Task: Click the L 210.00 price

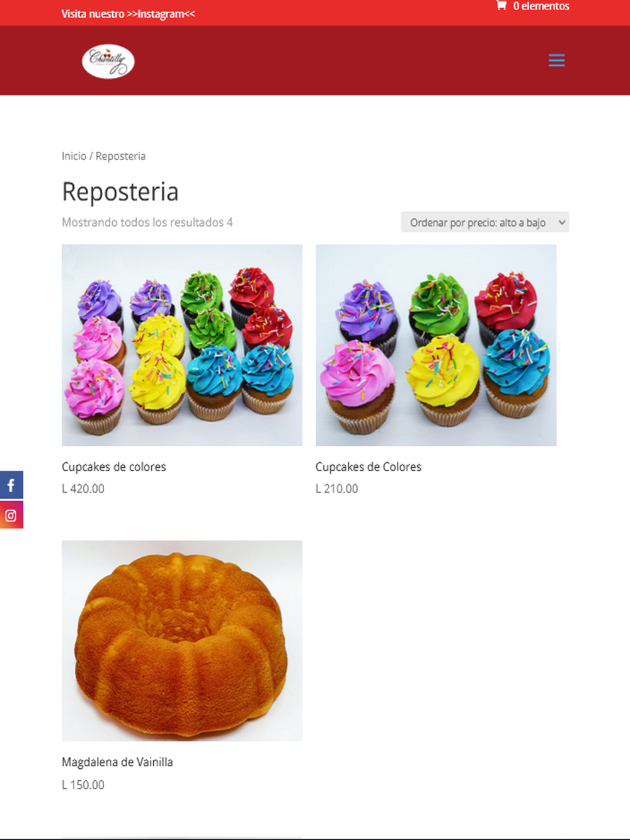Action: coord(337,489)
